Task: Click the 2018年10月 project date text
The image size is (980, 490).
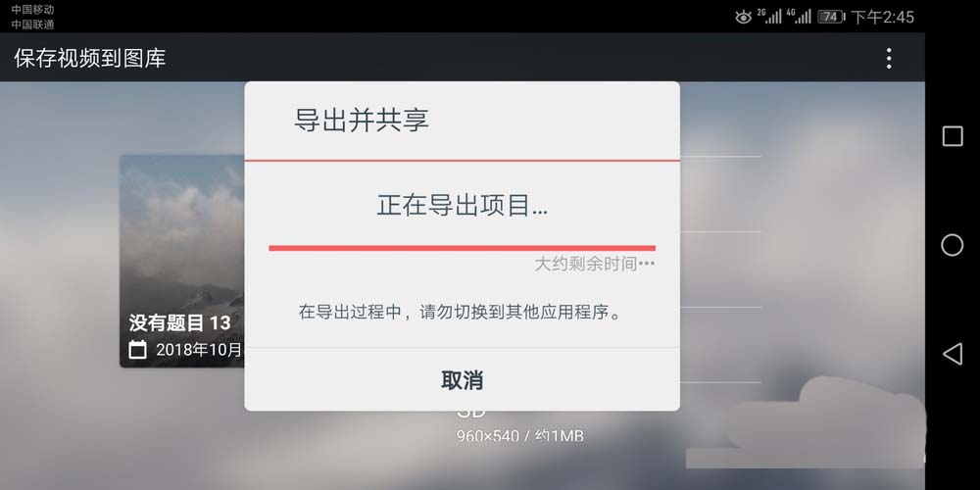Action: click(199, 350)
